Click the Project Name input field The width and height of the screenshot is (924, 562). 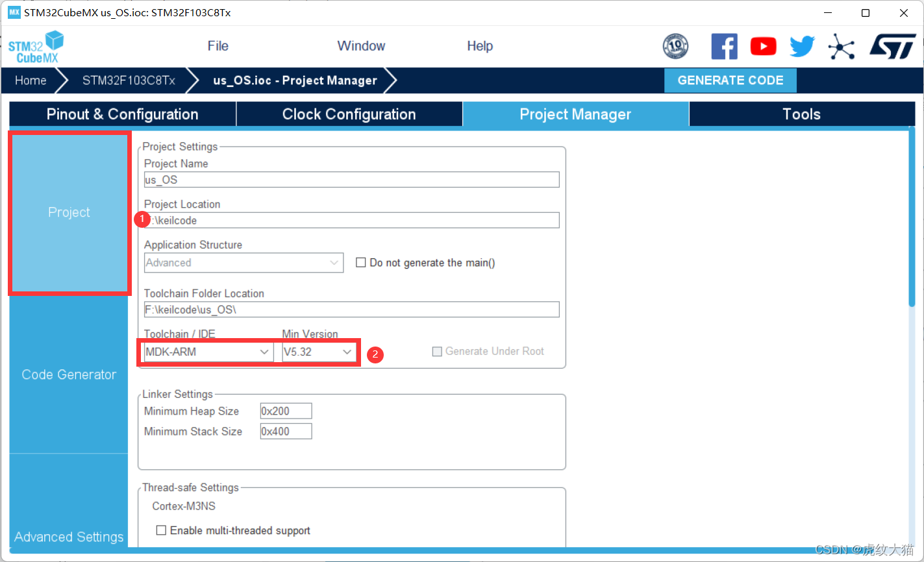click(351, 180)
